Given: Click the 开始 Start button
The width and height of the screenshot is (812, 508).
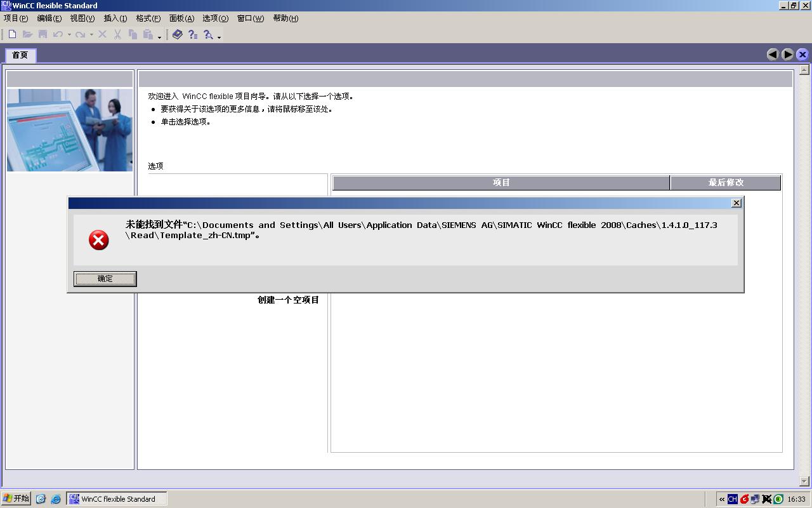Looking at the screenshot, I should coord(16,498).
